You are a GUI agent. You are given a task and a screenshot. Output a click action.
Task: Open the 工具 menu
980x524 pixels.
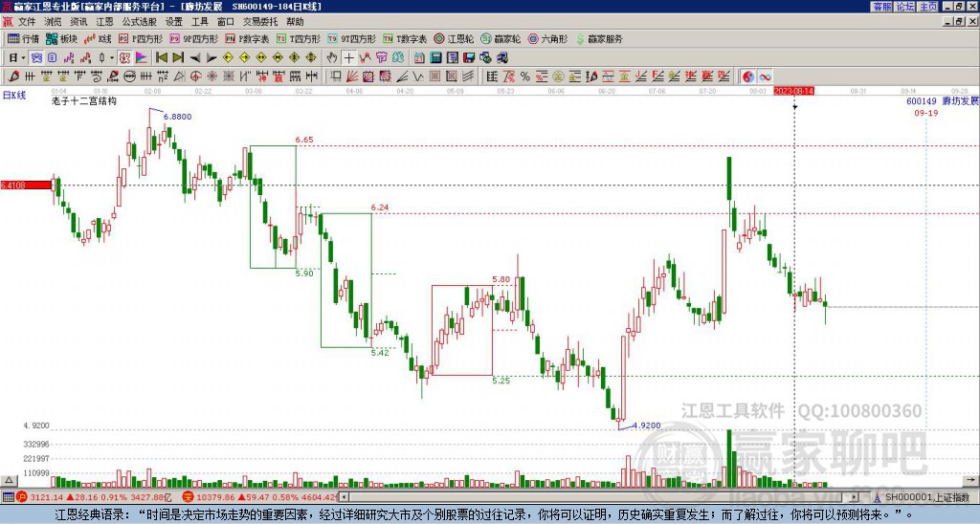200,22
